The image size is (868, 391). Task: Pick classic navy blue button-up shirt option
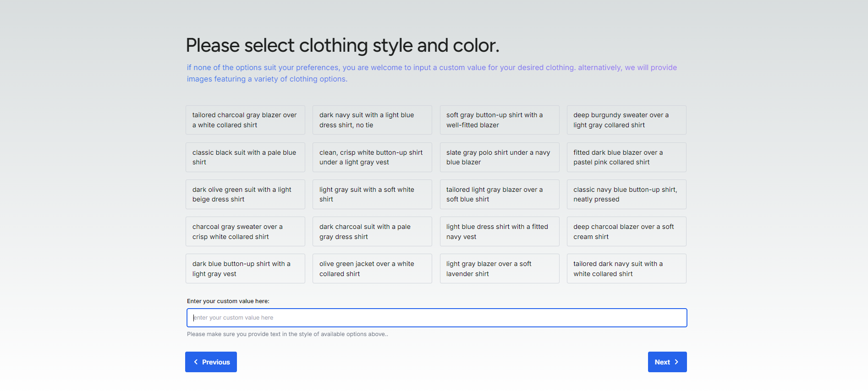click(x=626, y=194)
